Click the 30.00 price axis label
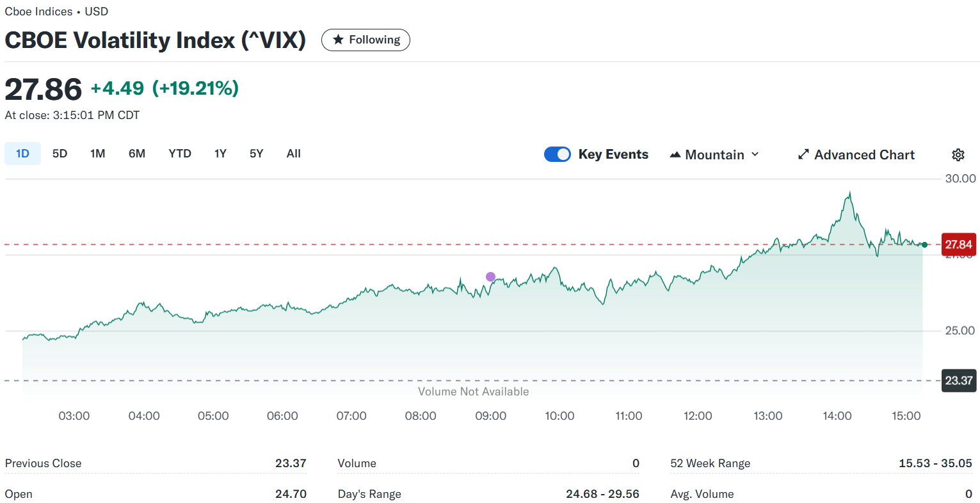 pyautogui.click(x=961, y=179)
